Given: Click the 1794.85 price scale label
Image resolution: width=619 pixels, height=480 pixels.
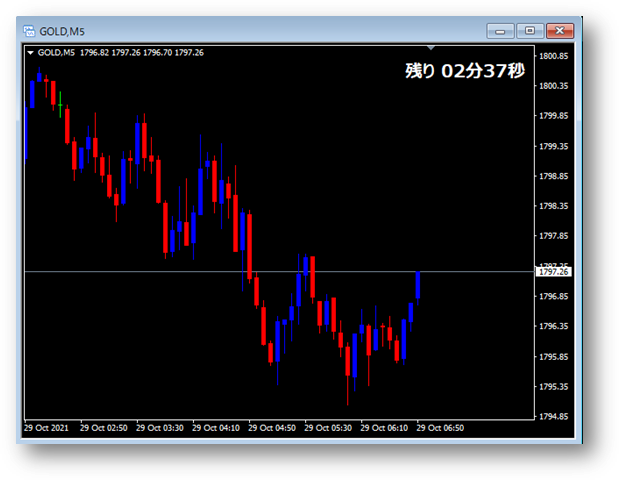Looking at the screenshot, I should coord(553,416).
